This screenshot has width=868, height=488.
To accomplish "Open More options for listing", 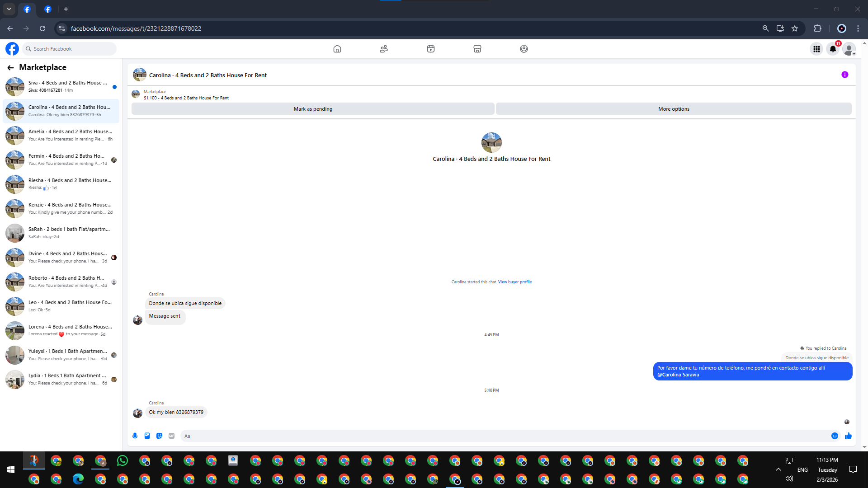I will [x=673, y=109].
